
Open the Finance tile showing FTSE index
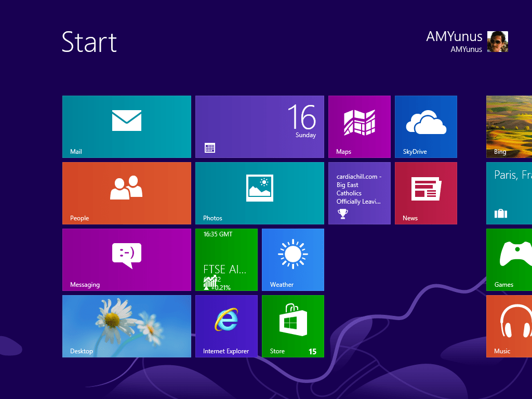click(x=226, y=259)
